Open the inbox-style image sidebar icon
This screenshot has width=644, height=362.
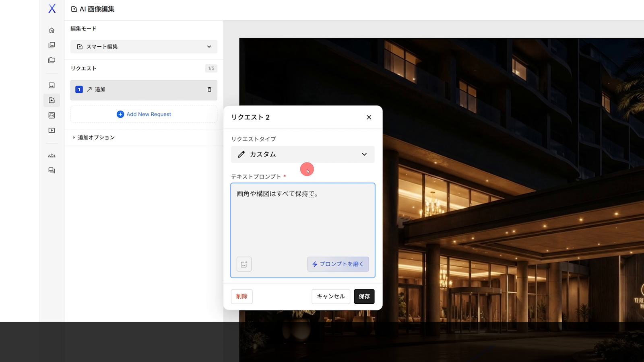52,115
